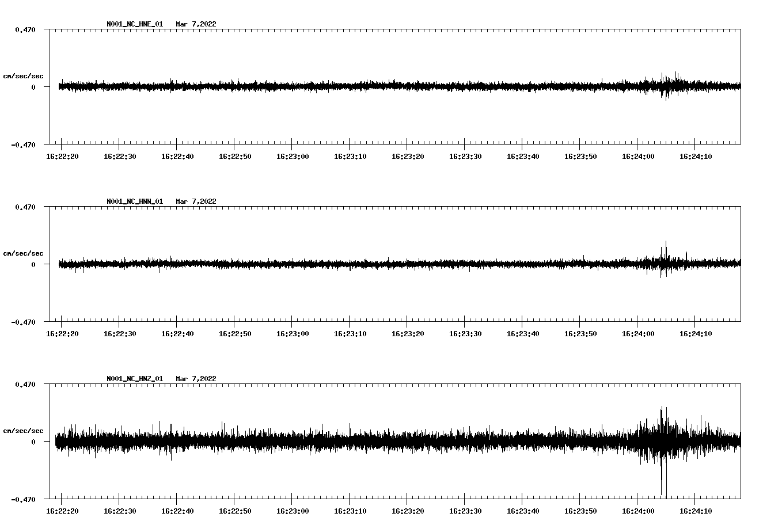Click 16:22:40 time label under HNN plot
Screen dimensions: 782x532
coord(177,333)
